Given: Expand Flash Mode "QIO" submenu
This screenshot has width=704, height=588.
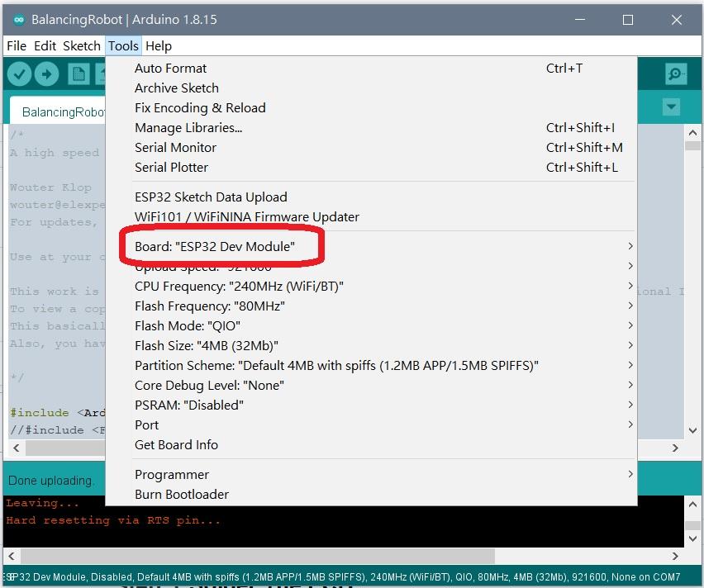Looking at the screenshot, I should tap(371, 326).
